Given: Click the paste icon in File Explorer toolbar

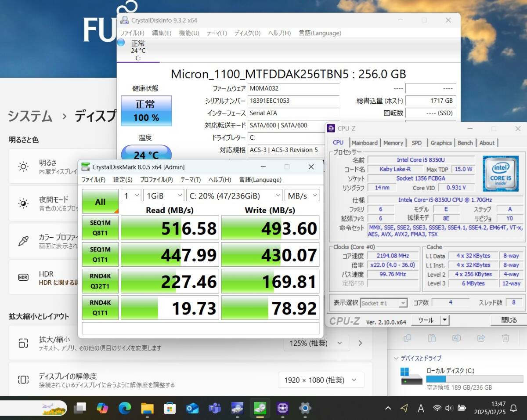Looking at the screenshot, I should click(x=432, y=338).
